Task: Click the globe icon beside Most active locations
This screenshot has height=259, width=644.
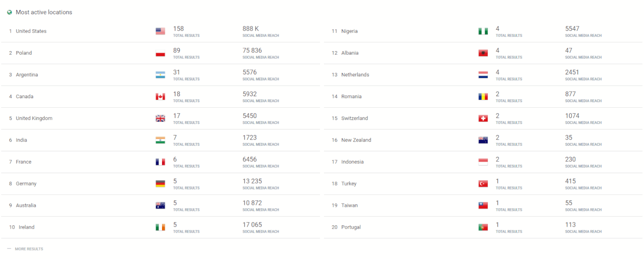Action: tap(9, 12)
